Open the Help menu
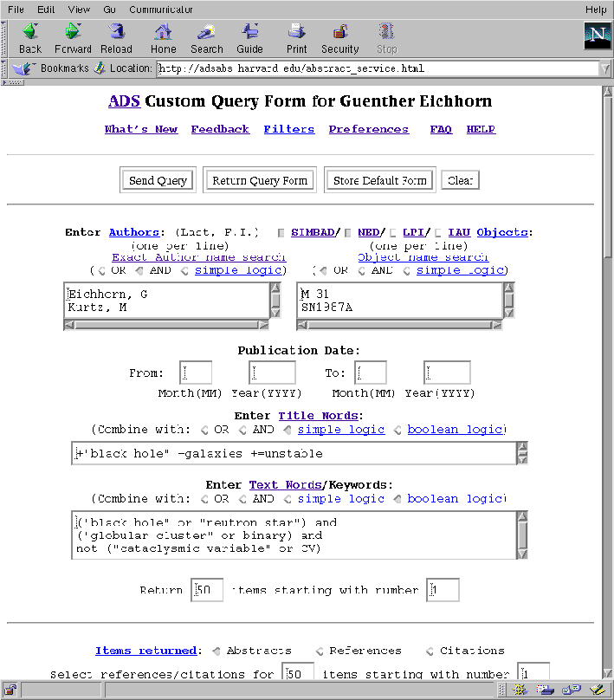The width and height of the screenshot is (614, 700). [596, 10]
